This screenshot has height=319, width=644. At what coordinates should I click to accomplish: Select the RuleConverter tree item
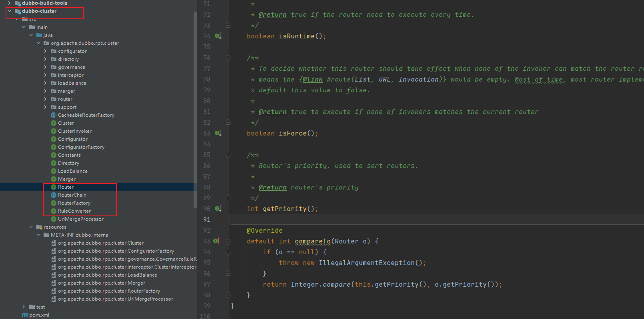pyautogui.click(x=74, y=211)
